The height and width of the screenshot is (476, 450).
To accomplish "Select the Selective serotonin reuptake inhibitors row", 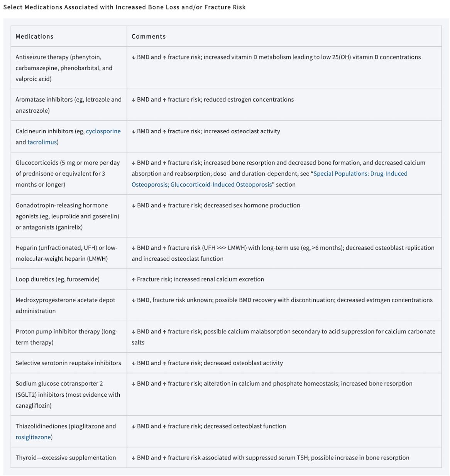I will [x=226, y=363].
